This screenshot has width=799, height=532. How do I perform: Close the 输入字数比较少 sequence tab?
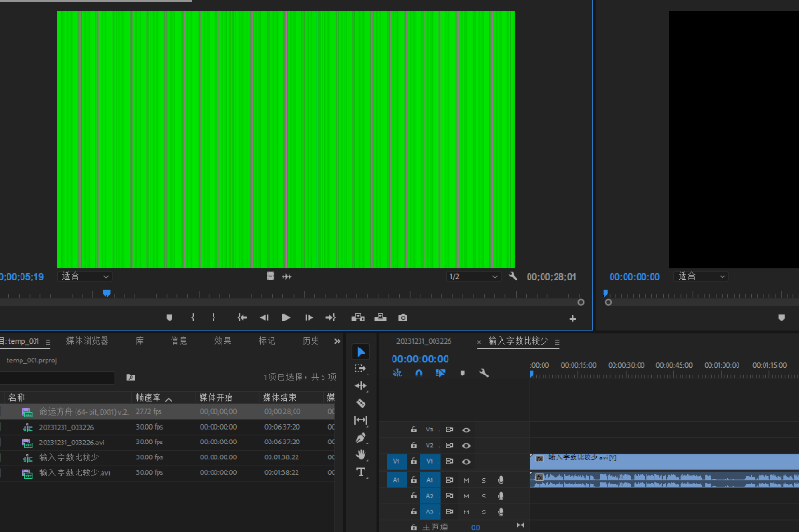coord(479,342)
